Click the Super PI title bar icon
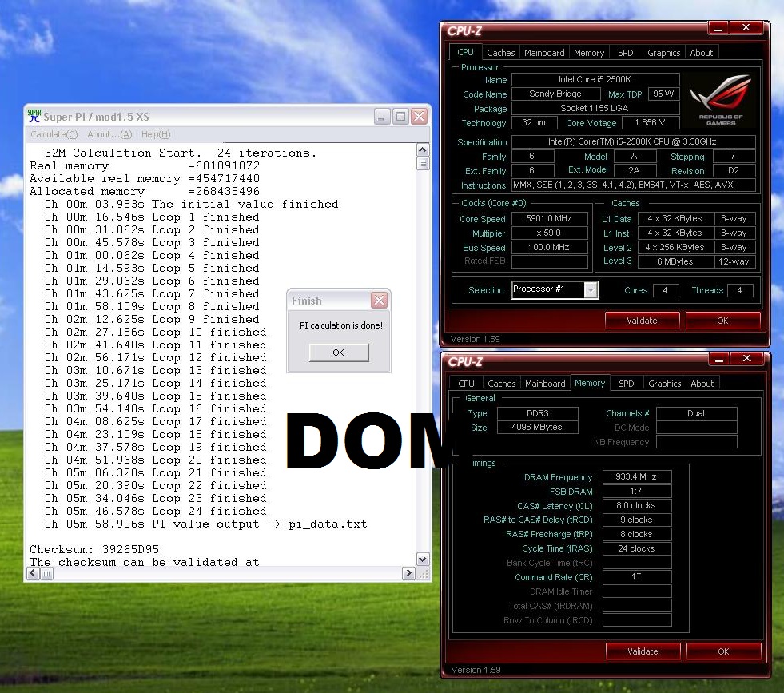This screenshot has height=693, width=784. 34,116
